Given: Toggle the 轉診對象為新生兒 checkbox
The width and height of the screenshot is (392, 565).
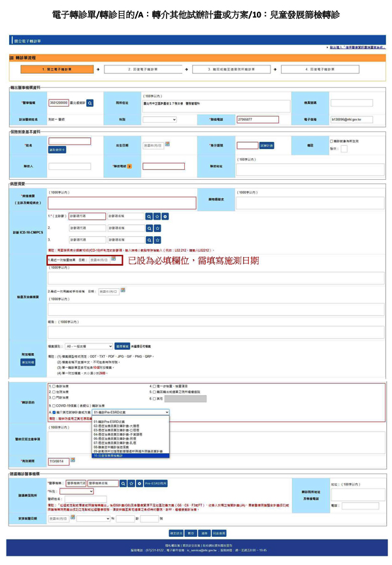Looking at the screenshot, I should click(x=332, y=140).
